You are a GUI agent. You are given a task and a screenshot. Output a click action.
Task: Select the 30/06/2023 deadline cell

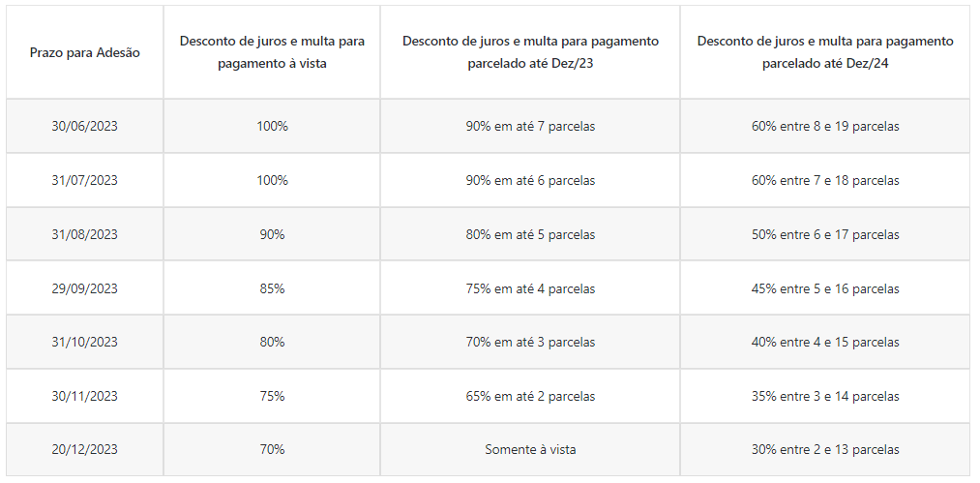pyautogui.click(x=85, y=127)
